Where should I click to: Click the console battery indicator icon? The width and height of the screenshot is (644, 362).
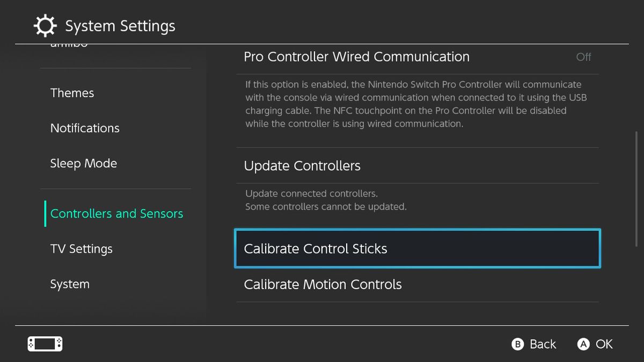pos(45,344)
